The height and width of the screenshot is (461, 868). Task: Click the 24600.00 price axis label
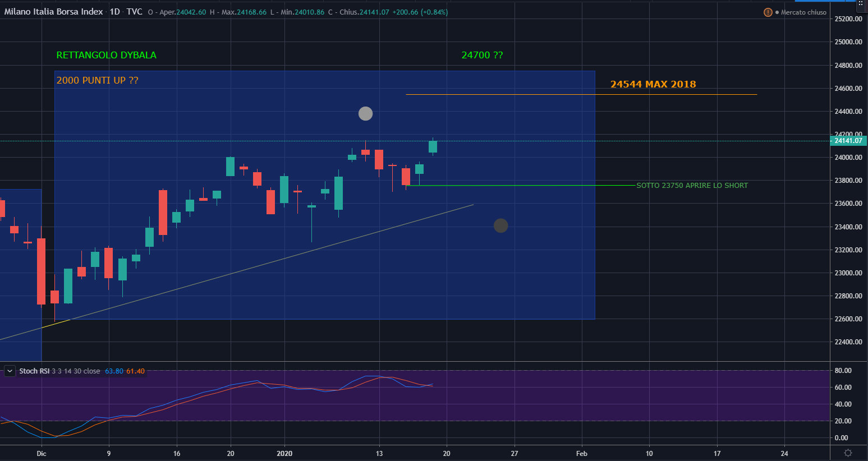point(848,89)
